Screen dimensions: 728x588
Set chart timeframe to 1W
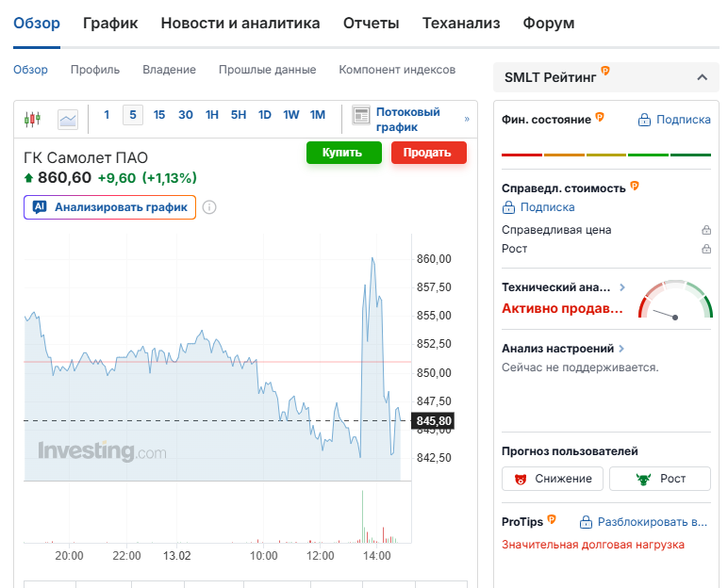pyautogui.click(x=291, y=115)
